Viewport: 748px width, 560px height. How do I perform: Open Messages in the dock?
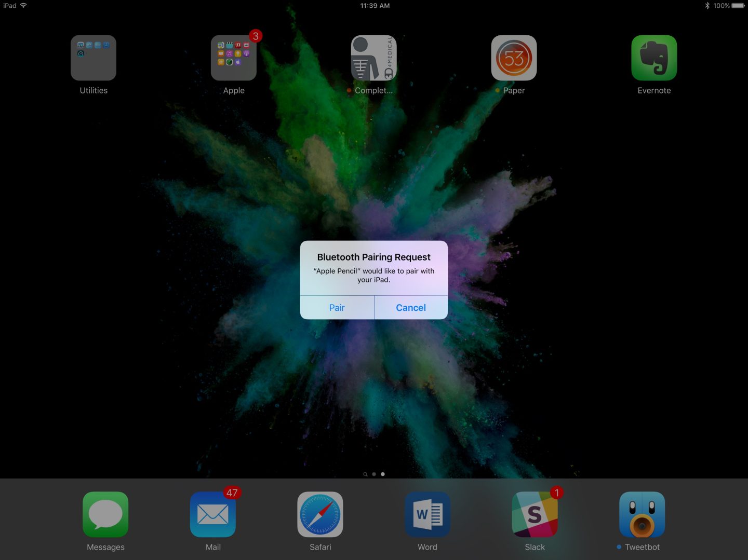(105, 514)
